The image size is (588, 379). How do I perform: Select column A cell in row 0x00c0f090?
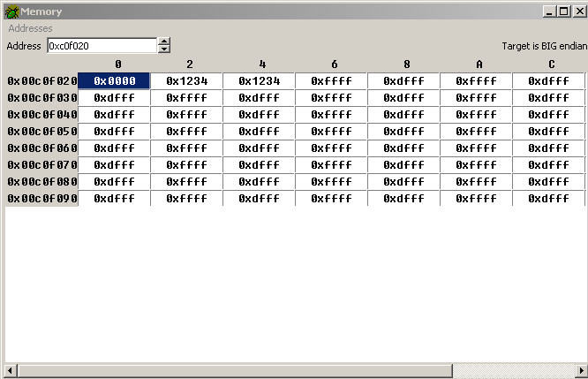click(476, 198)
